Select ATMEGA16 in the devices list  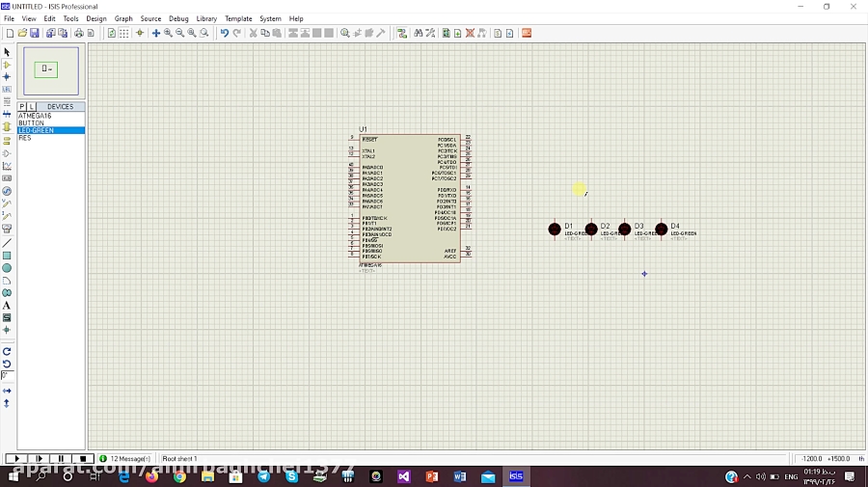pyautogui.click(x=35, y=116)
